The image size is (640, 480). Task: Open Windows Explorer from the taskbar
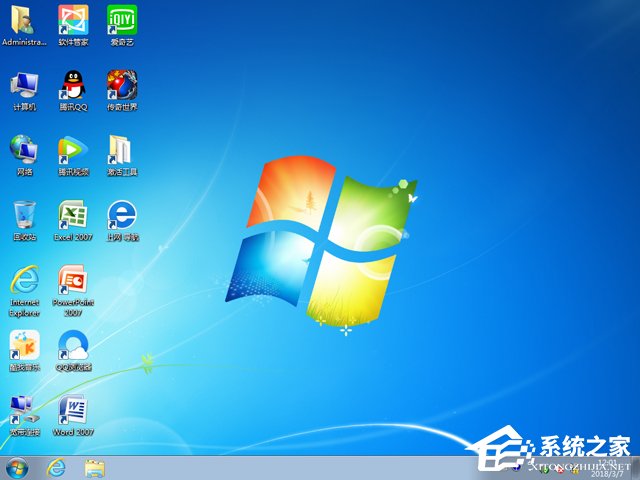[x=95, y=467]
